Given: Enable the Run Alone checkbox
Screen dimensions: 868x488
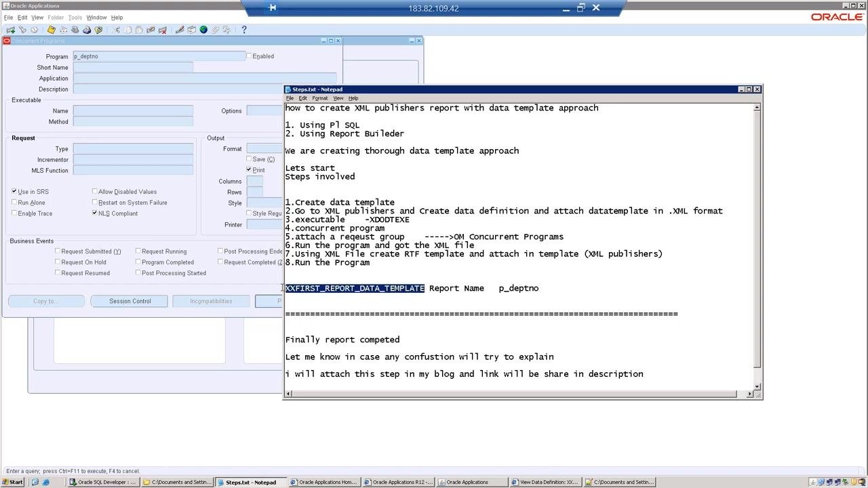Looking at the screenshot, I should pyautogui.click(x=14, y=203).
